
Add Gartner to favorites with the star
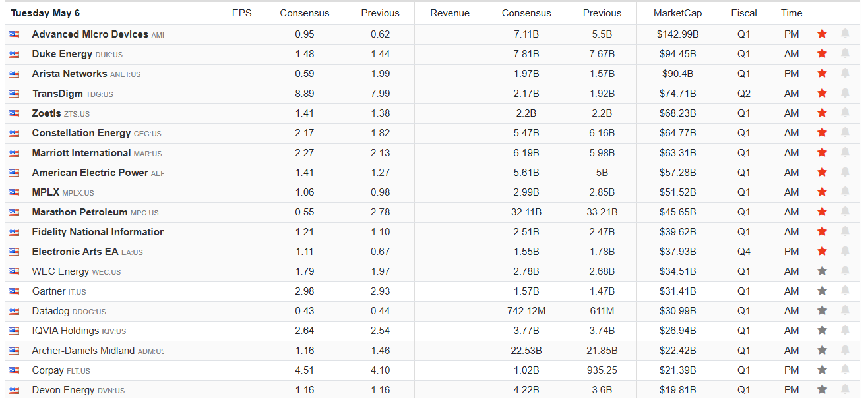(822, 291)
